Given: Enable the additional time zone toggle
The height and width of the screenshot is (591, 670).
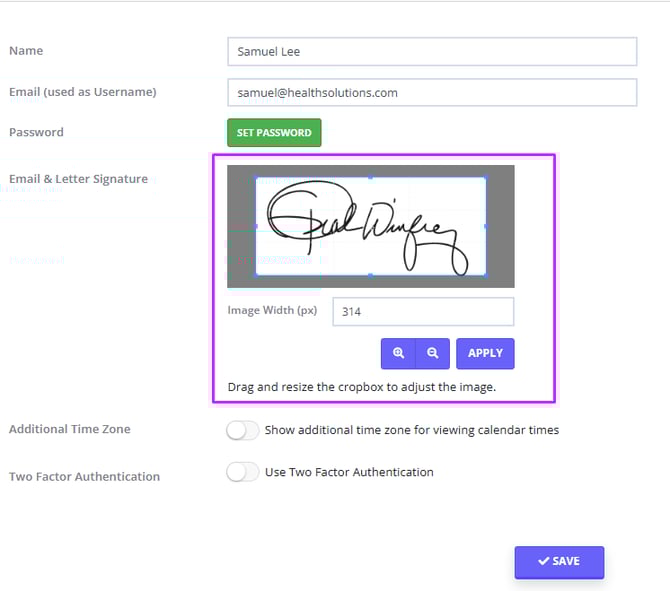Looking at the screenshot, I should (242, 430).
